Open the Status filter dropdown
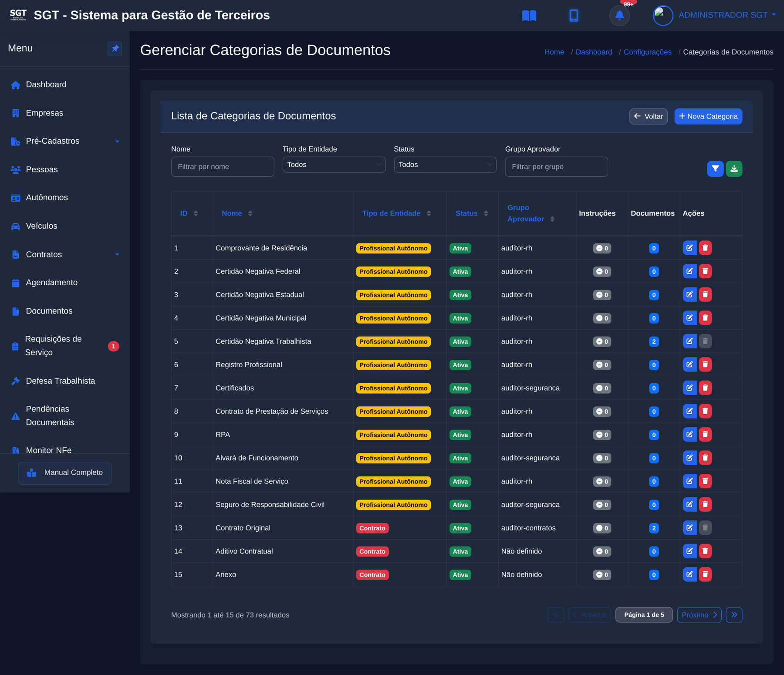Image resolution: width=784 pixels, height=675 pixels. pos(445,165)
